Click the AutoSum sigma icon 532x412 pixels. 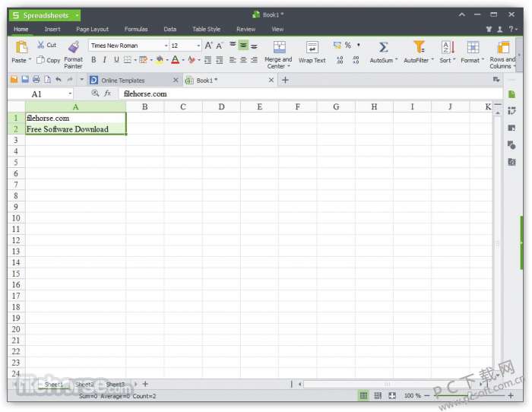click(x=383, y=47)
